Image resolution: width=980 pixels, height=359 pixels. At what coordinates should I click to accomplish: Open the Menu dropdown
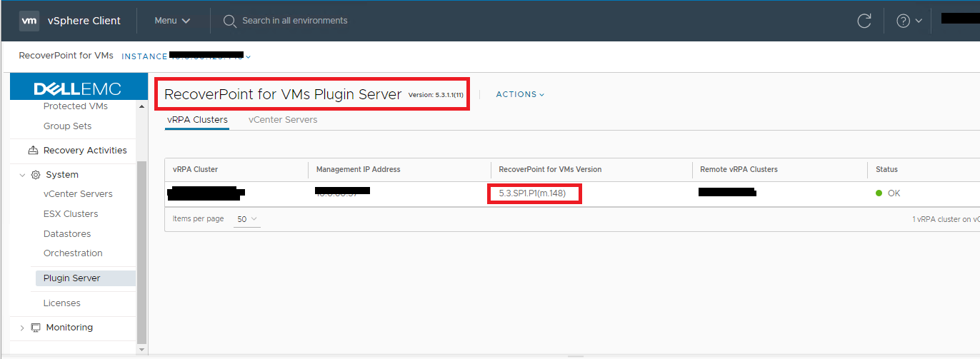172,21
